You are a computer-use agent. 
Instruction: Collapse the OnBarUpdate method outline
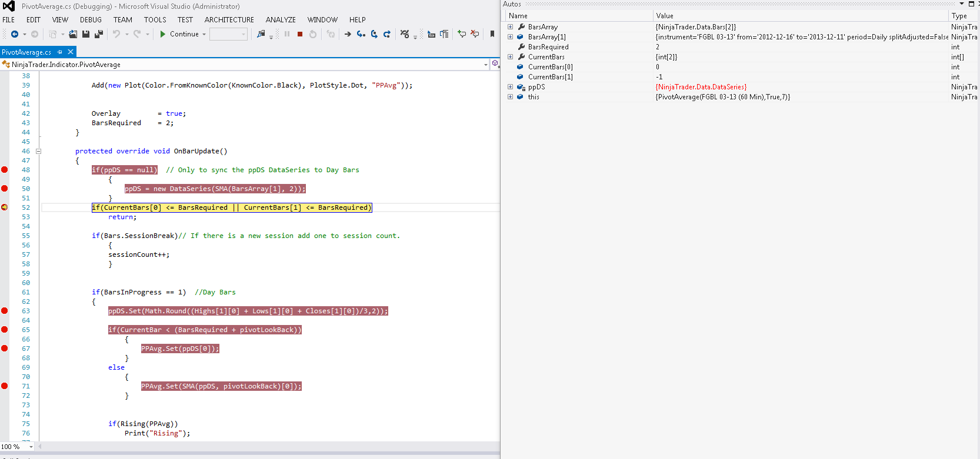39,151
